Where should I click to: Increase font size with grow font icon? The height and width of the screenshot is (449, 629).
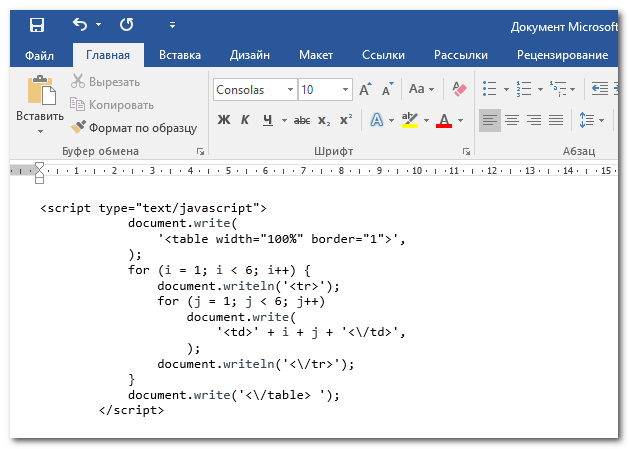pyautogui.click(x=365, y=89)
